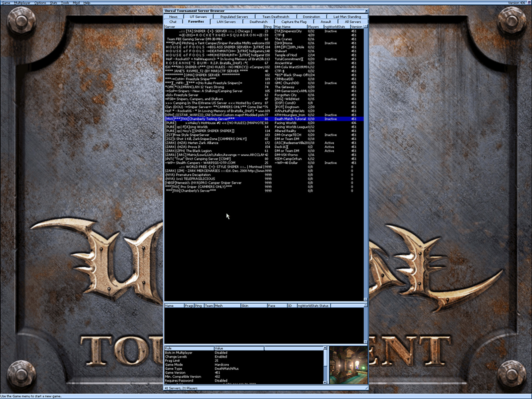Open the Options menu
The height and width of the screenshot is (399, 532).
40,3
